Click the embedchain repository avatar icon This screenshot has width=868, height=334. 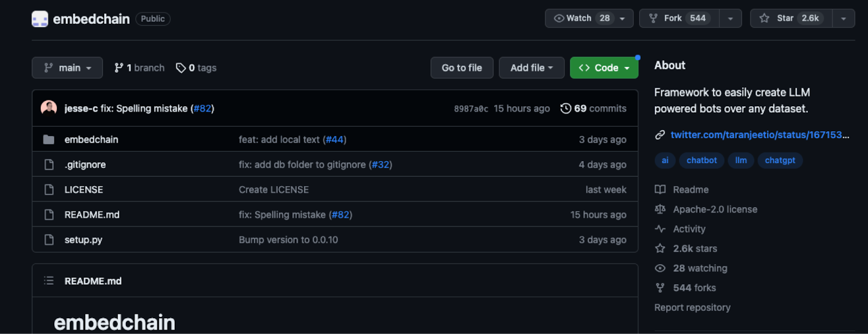tap(40, 19)
